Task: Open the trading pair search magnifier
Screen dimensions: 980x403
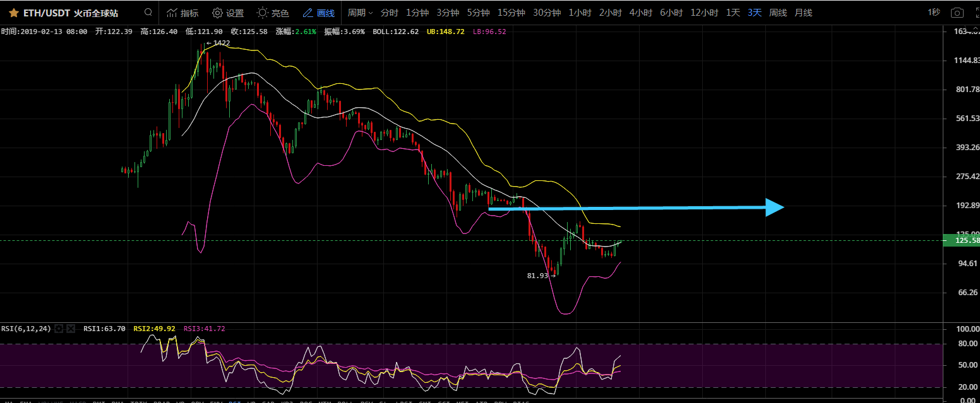Action: 148,12
